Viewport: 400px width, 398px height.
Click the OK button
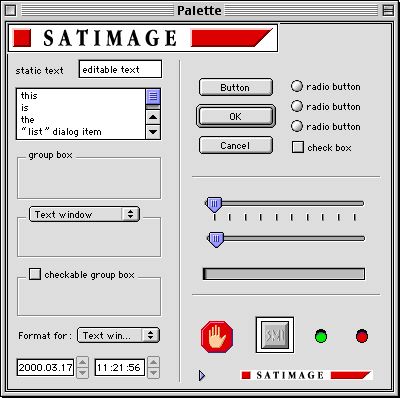tap(236, 116)
